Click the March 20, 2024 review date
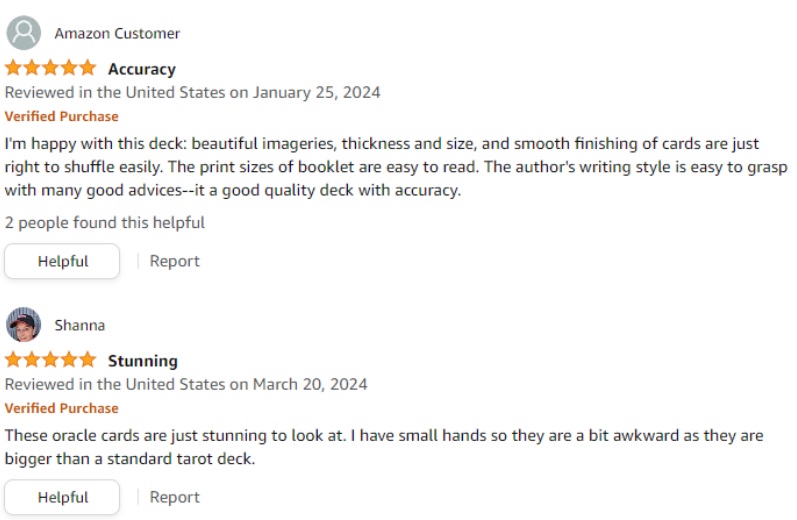Viewport: 797px width, 520px height. click(x=310, y=384)
